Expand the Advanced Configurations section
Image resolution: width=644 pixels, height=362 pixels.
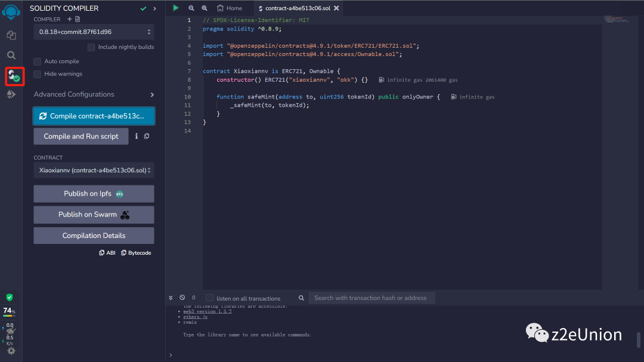(94, 94)
